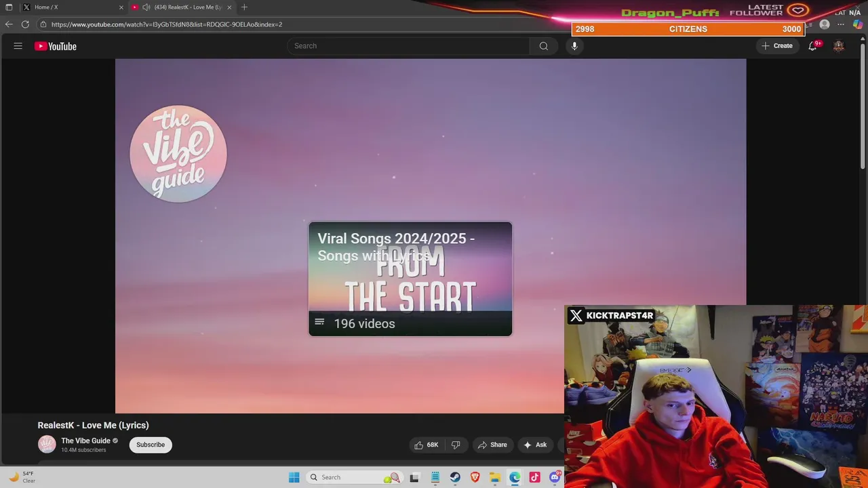
Task: Open the notepad app in taskbar
Action: [x=435, y=477]
